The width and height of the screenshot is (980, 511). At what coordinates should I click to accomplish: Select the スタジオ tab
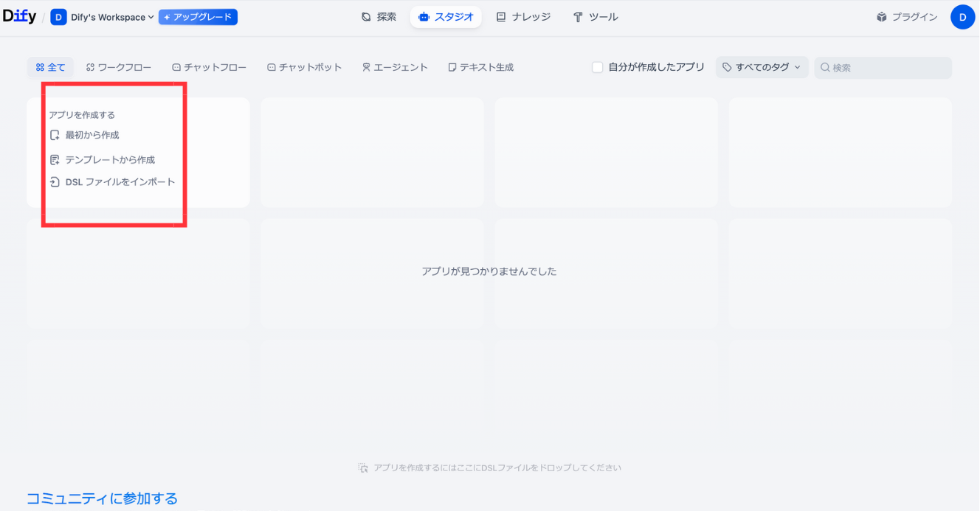[x=446, y=17]
